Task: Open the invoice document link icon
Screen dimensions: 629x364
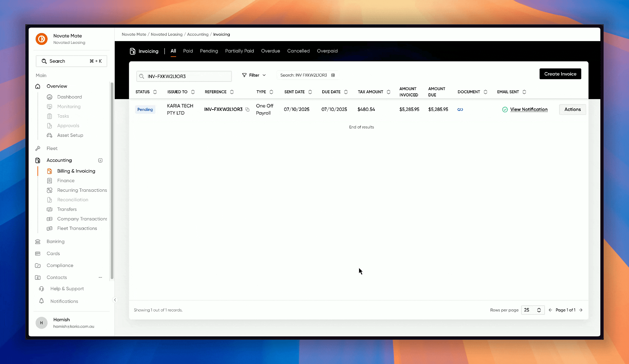Action: point(460,110)
